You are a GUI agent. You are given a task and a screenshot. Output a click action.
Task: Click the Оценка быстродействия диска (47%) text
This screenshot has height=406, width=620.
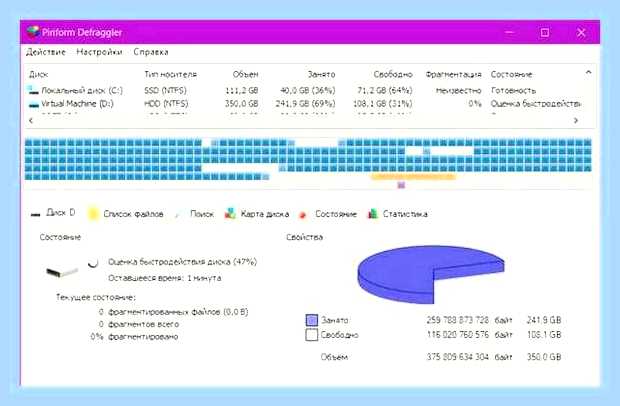pyautogui.click(x=182, y=262)
